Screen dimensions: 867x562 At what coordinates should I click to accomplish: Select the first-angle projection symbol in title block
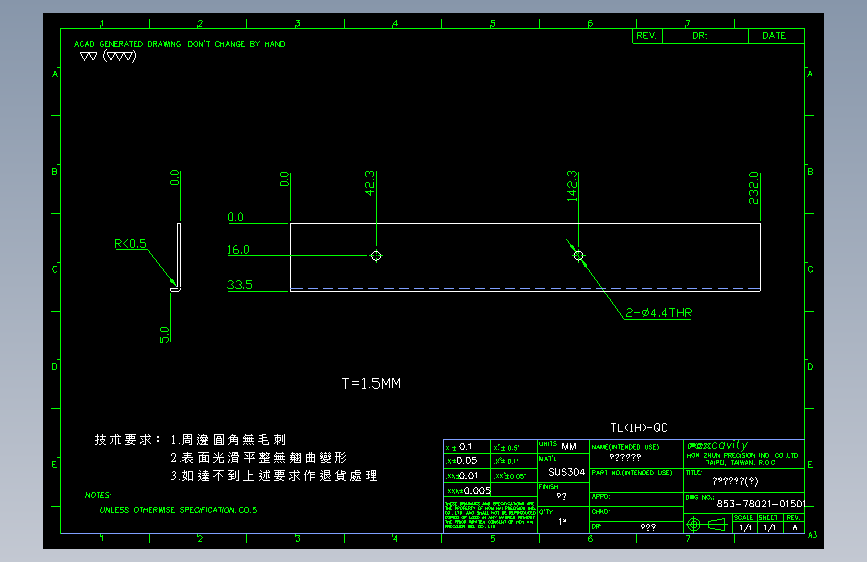(x=708, y=524)
